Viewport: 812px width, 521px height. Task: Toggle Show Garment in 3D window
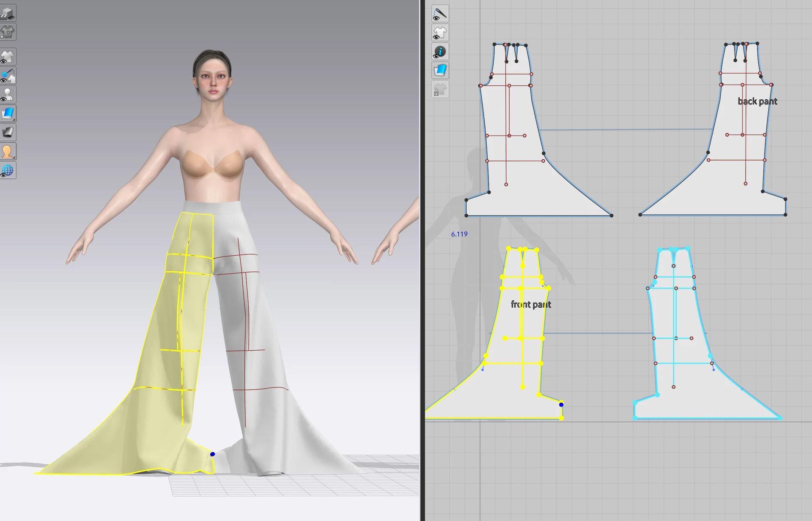point(8,57)
